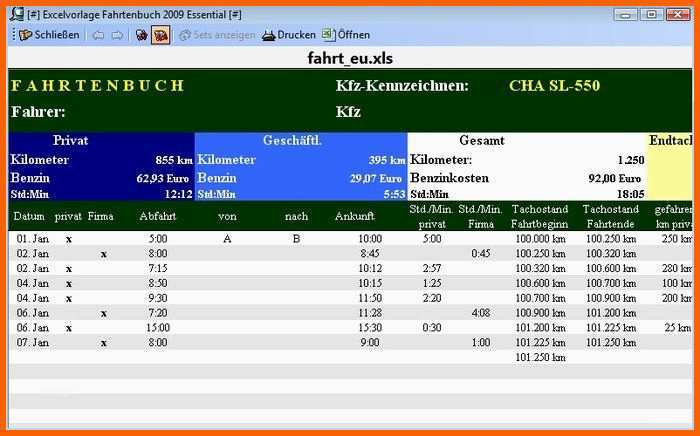The height and width of the screenshot is (436, 700).
Task: Go back with the left arrow icon
Action: 98,35
